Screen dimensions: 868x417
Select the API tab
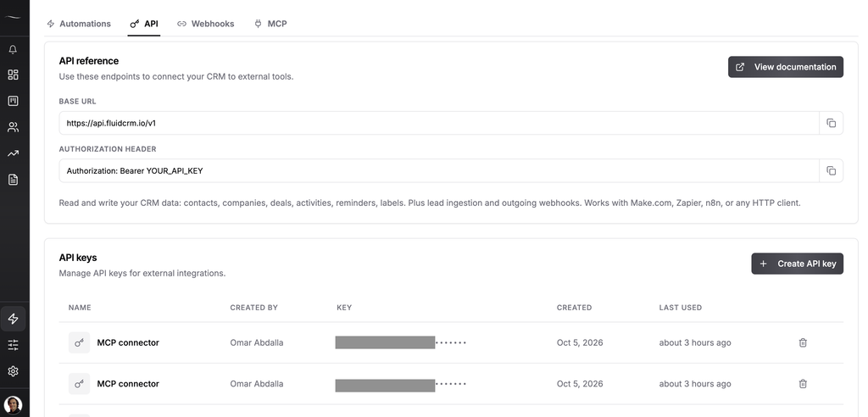click(144, 24)
